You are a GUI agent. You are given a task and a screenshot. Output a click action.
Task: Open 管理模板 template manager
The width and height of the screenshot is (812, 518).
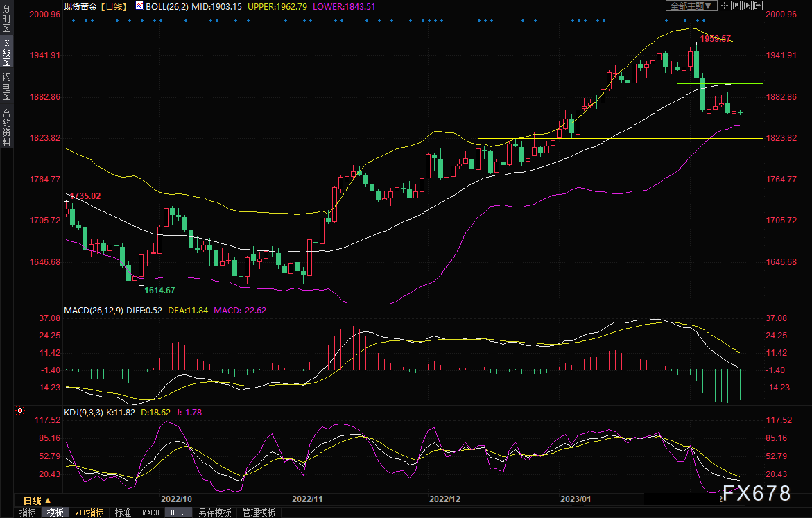coord(259,512)
